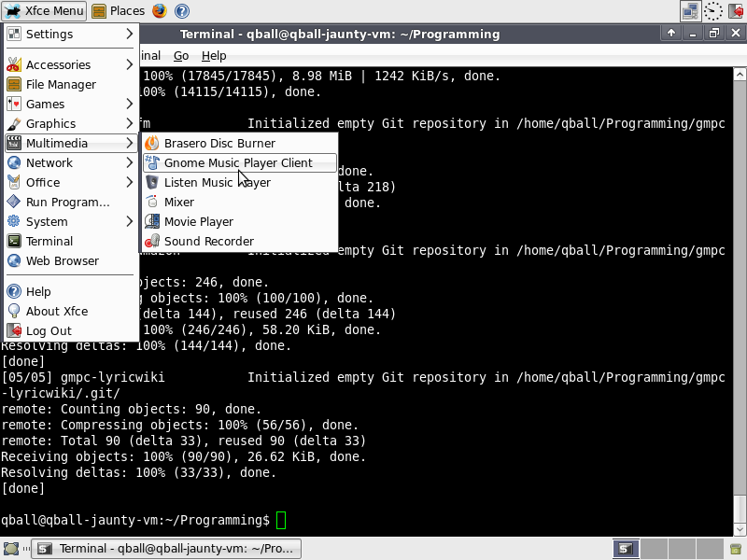Viewport: 747px width, 560px height.
Task: Expand the Accessories submenu arrow
Action: tap(130, 64)
